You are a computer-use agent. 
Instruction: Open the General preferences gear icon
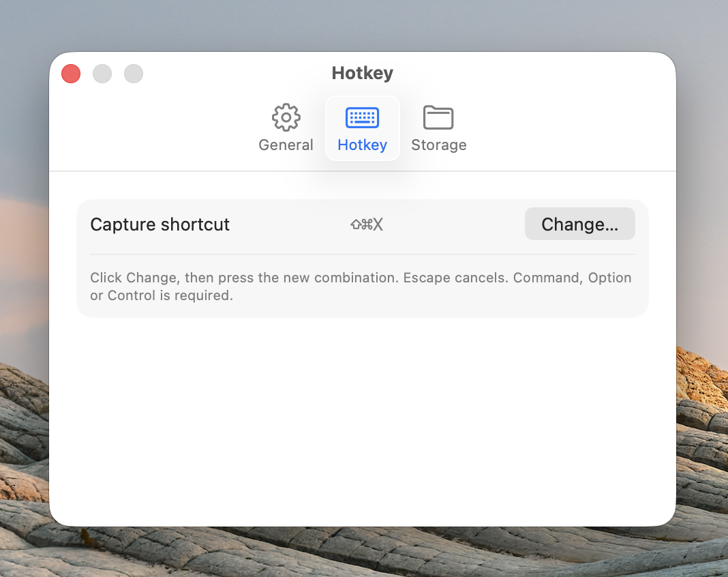point(286,117)
